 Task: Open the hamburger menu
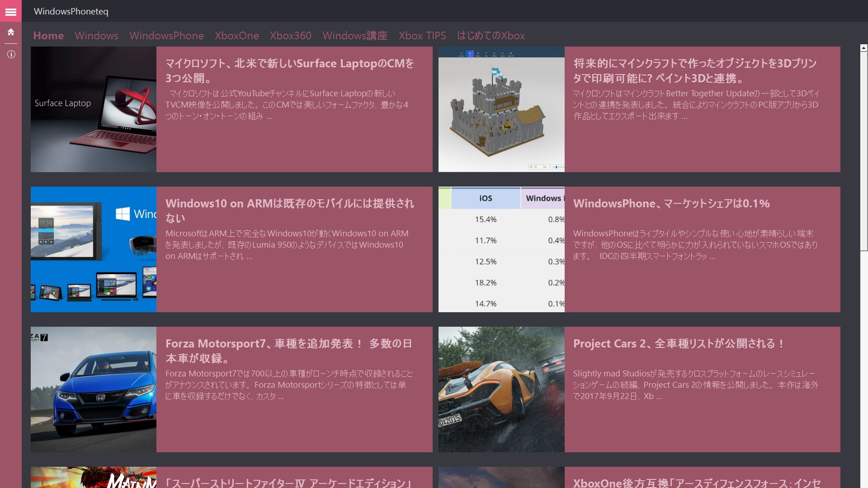[x=11, y=12]
